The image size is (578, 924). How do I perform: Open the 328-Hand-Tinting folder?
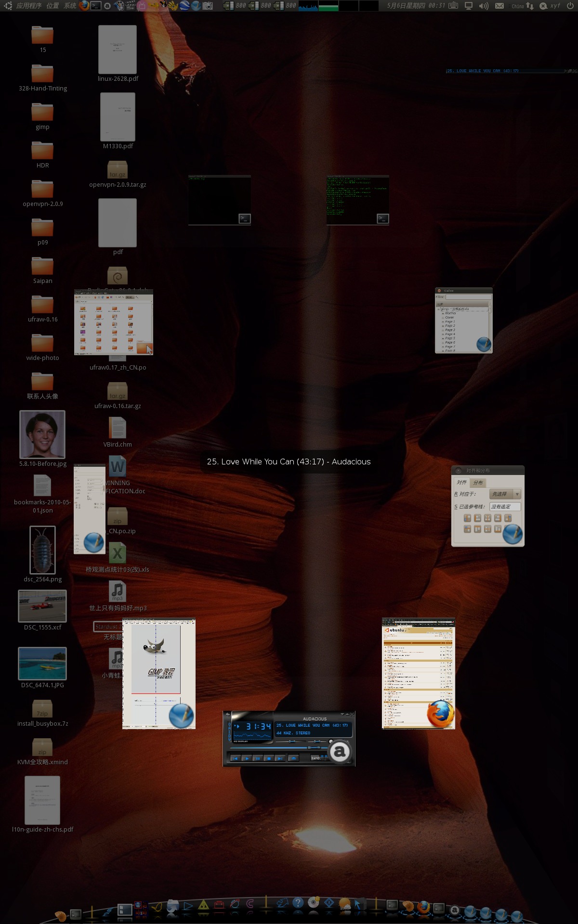[42, 78]
